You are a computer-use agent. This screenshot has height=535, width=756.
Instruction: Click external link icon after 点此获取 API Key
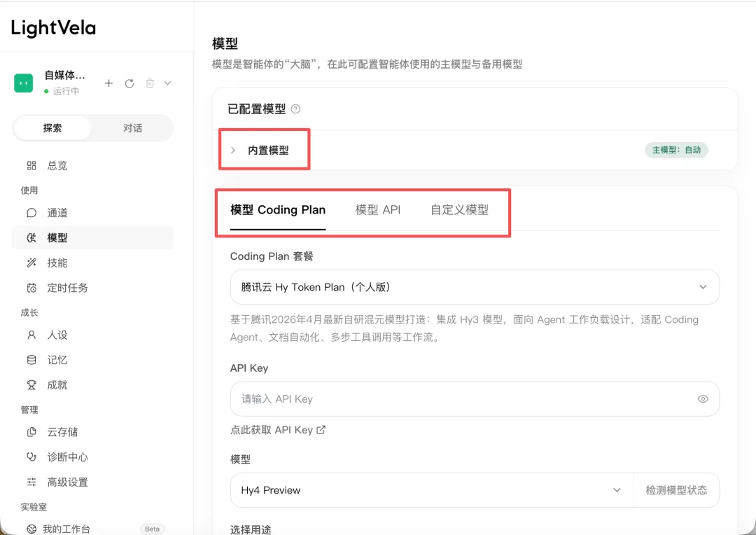[321, 429]
